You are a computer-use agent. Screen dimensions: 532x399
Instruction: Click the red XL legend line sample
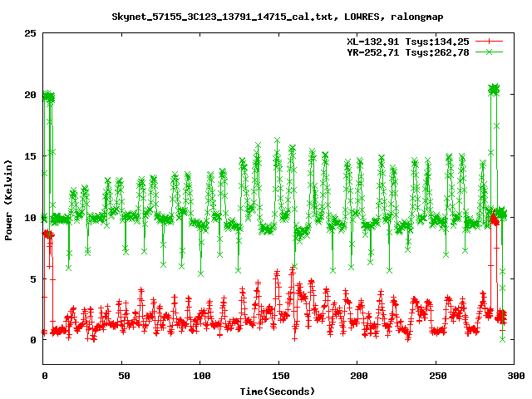click(x=489, y=42)
